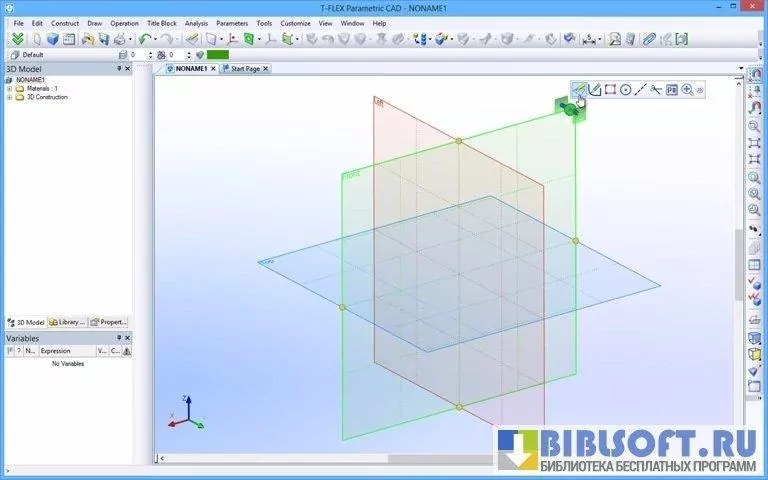Screen dimensions: 768x480
Task: Pin the Variables panel
Action: tap(119, 338)
